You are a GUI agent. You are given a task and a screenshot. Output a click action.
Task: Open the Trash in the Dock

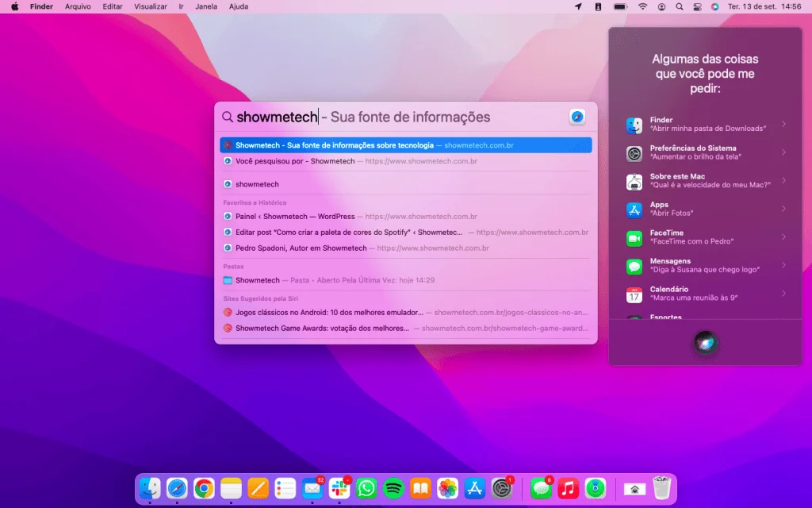tap(662, 489)
